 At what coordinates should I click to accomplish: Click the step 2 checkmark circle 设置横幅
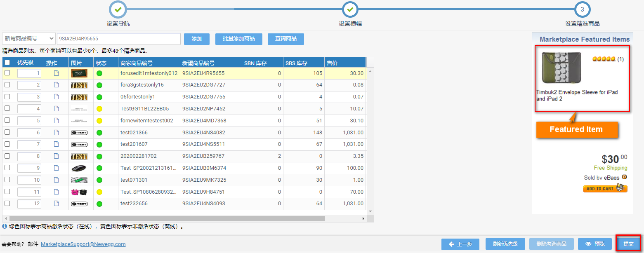[350, 9]
